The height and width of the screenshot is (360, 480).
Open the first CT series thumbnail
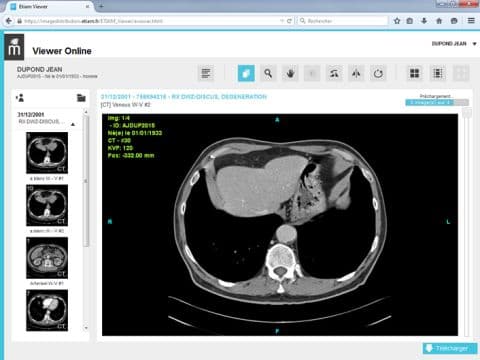pos(47,153)
